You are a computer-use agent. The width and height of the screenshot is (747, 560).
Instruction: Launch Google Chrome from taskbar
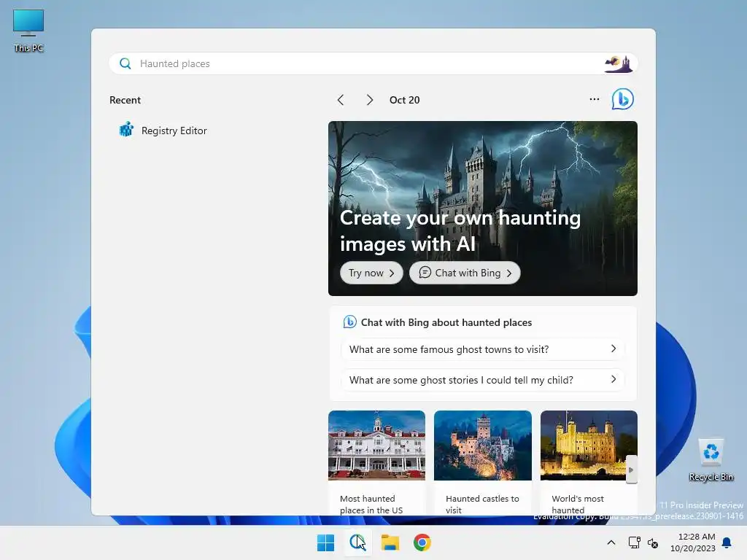pyautogui.click(x=422, y=542)
